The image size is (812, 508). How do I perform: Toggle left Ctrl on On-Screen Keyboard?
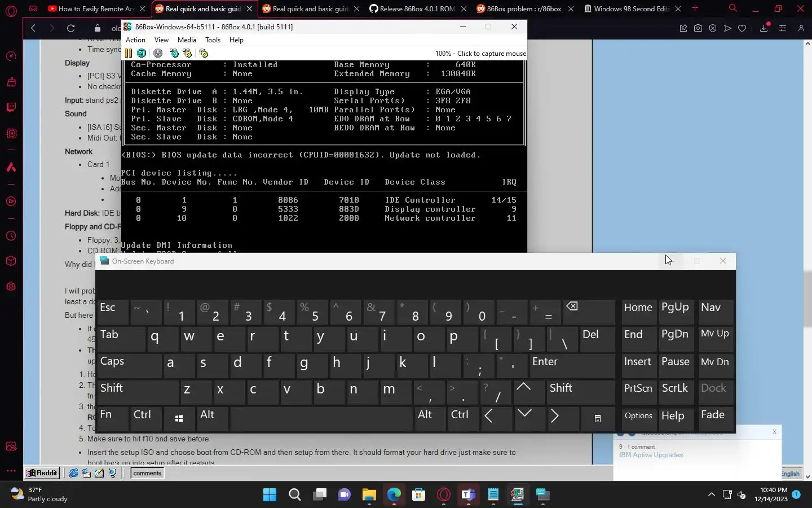[x=145, y=419]
